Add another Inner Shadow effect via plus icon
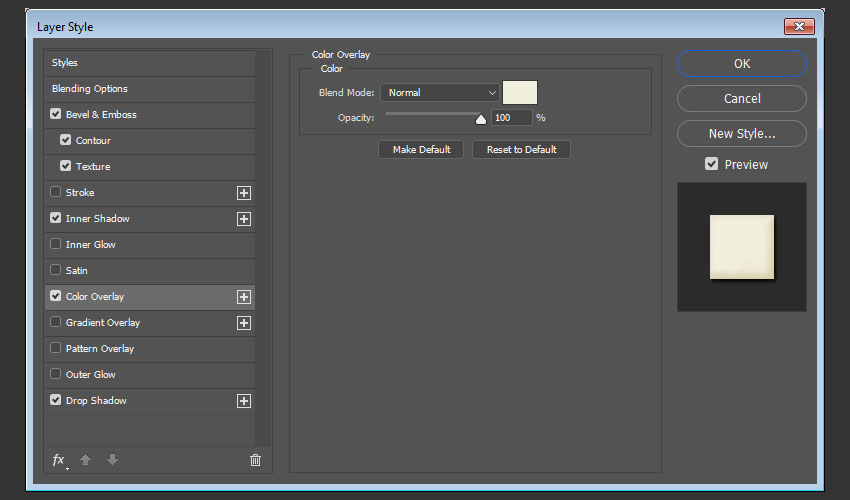Viewport: 850px width, 500px height. 243,219
